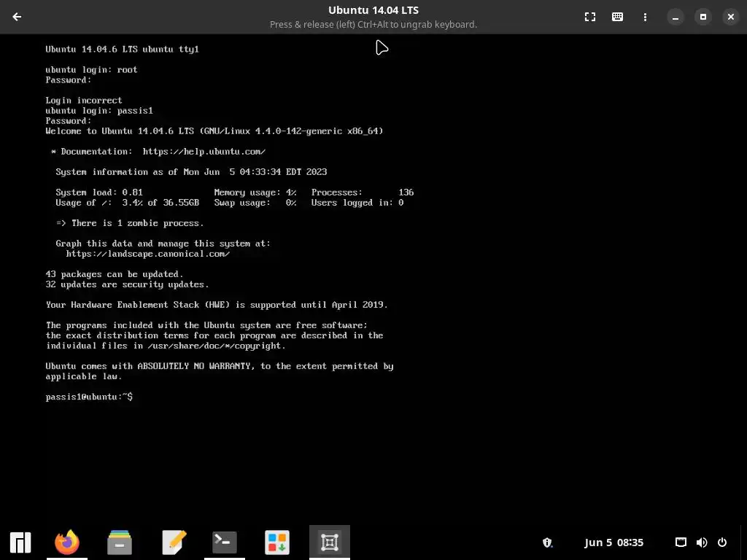Open the clock showing Jun 5 08:35
747x560 pixels.
tap(614, 542)
